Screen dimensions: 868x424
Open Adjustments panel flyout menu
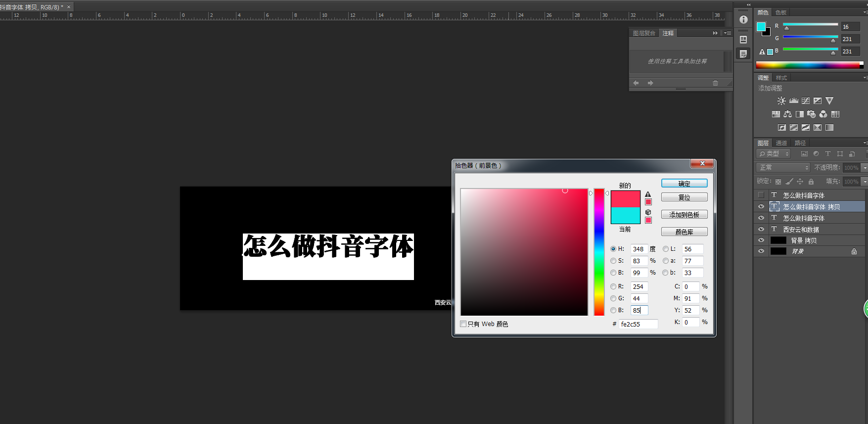[x=865, y=78]
